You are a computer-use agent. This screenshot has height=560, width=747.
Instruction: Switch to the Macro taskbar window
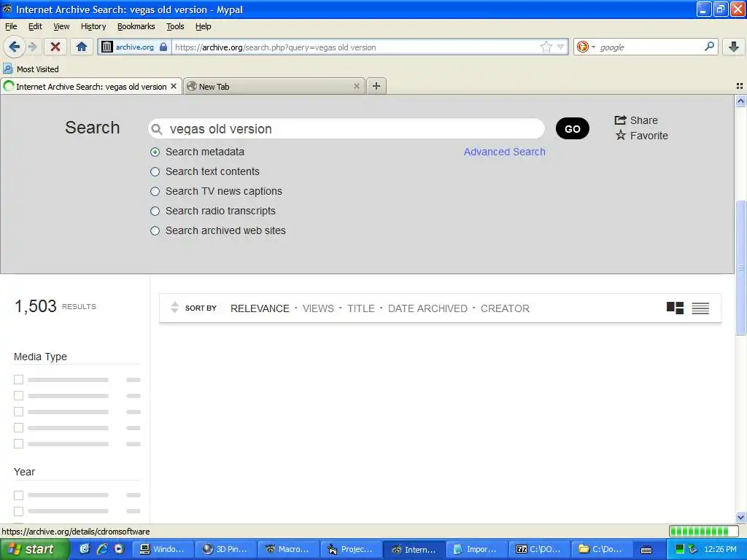[x=289, y=549]
